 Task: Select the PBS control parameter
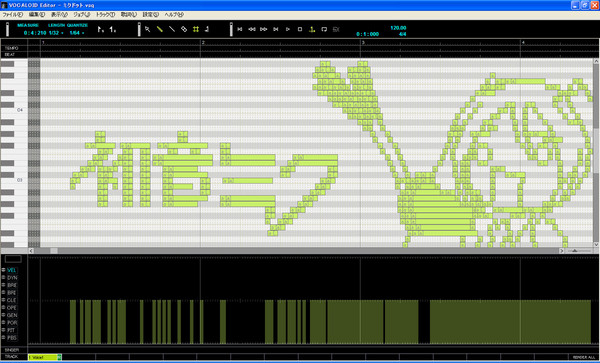[11, 338]
